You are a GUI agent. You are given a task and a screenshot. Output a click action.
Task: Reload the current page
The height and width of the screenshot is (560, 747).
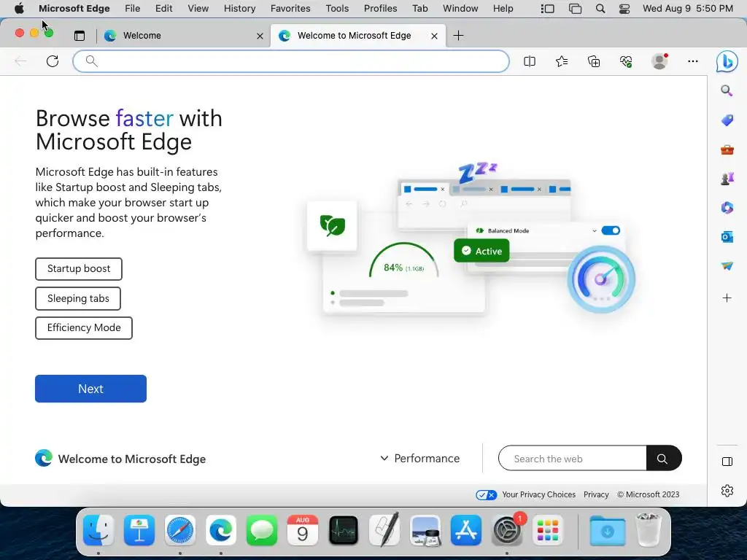[x=53, y=61]
